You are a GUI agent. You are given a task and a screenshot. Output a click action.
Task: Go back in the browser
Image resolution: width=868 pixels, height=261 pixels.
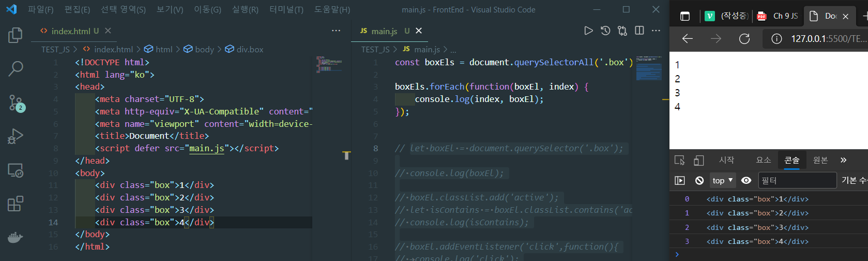(688, 39)
